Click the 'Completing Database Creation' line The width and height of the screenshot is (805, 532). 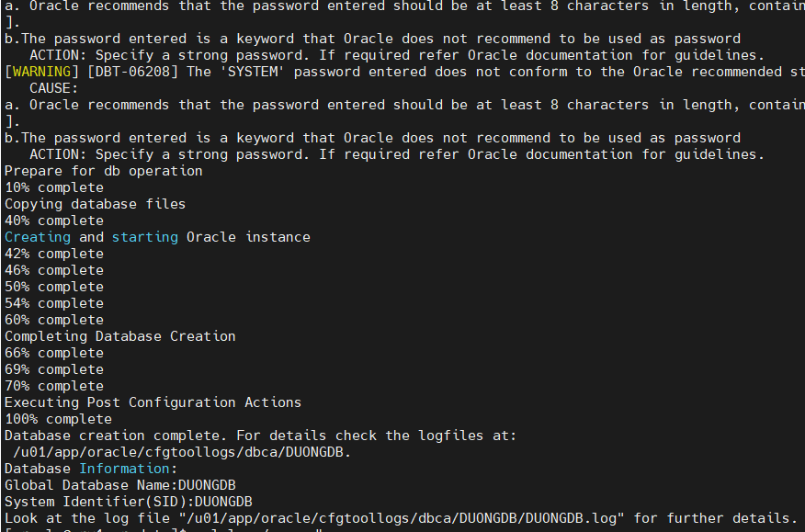tap(120, 336)
